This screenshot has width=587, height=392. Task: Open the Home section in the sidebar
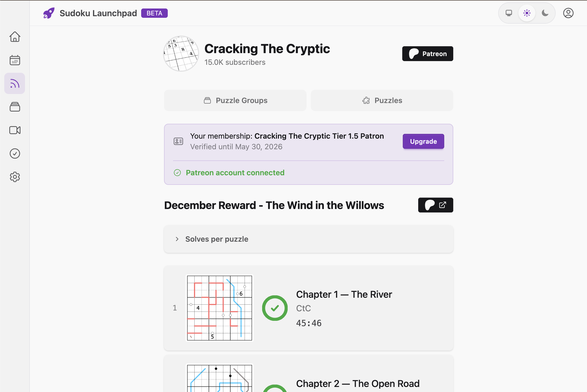(x=15, y=37)
